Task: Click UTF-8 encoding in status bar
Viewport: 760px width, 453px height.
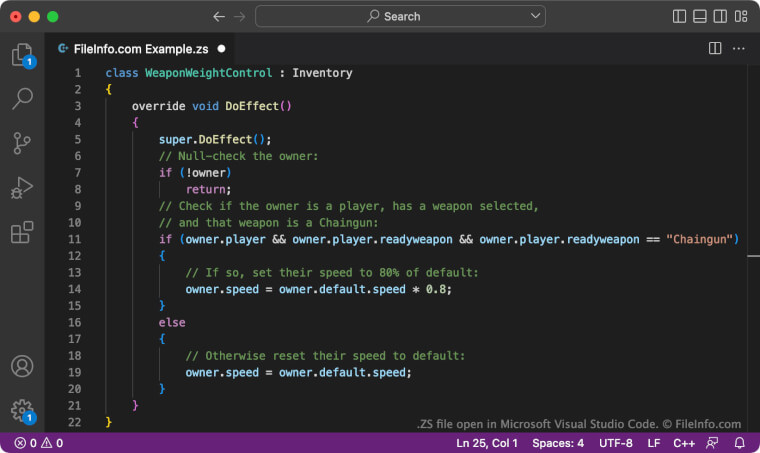Action: click(x=615, y=443)
